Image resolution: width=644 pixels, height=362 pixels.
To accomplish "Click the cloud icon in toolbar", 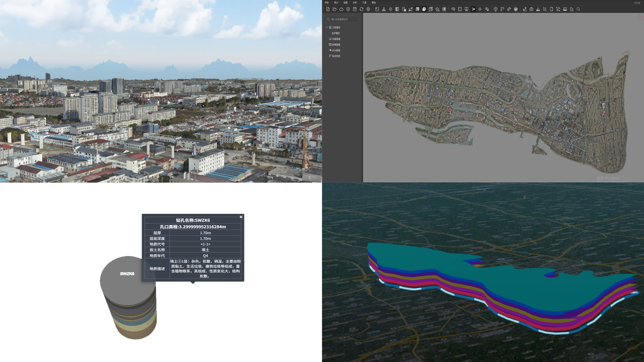I will click(x=341, y=9).
